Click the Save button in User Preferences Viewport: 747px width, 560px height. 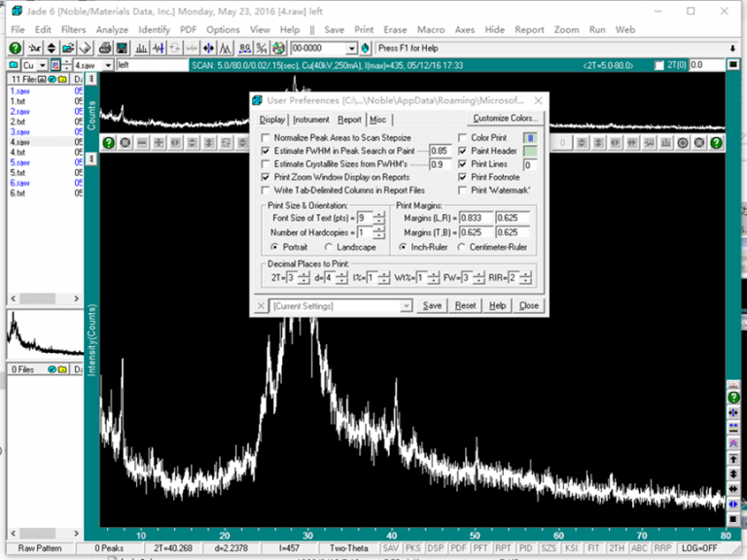[432, 305]
